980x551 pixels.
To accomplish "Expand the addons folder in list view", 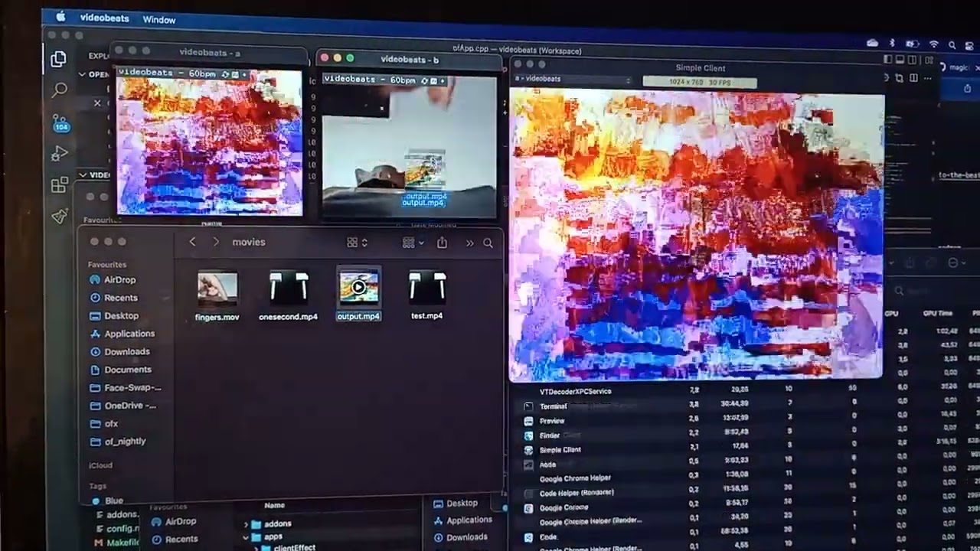I will [x=247, y=524].
